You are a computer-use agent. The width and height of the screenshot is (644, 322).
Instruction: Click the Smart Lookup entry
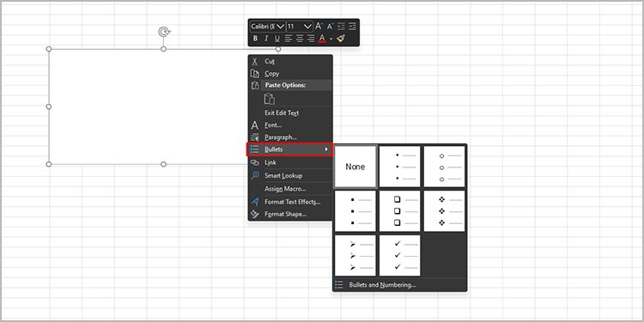click(x=290, y=176)
